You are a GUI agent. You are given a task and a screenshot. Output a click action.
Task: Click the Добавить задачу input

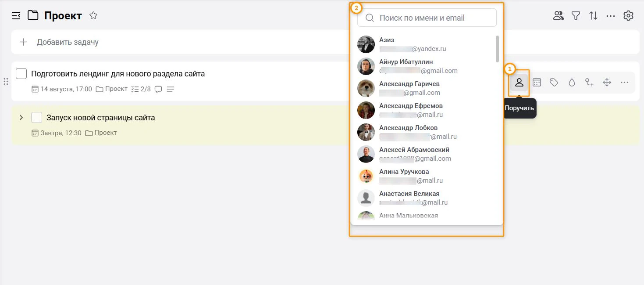coord(325,42)
